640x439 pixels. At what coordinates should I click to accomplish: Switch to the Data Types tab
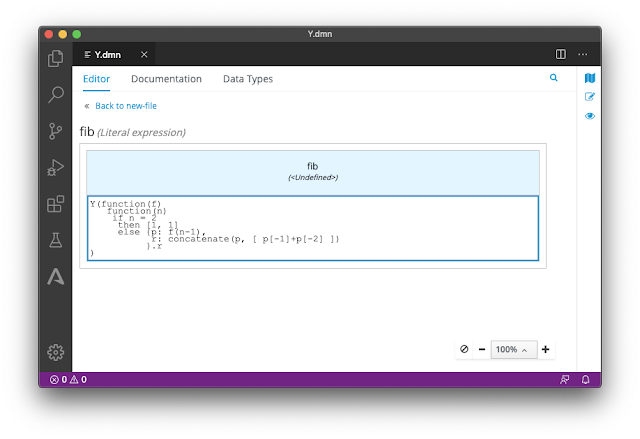[248, 79]
